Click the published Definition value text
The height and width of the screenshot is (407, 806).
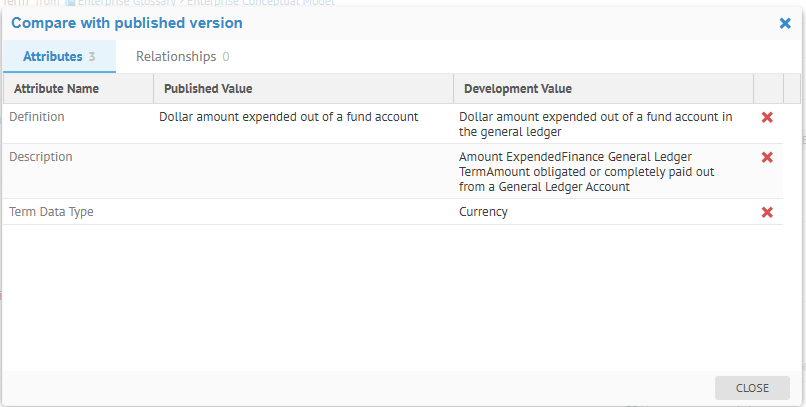pos(288,117)
